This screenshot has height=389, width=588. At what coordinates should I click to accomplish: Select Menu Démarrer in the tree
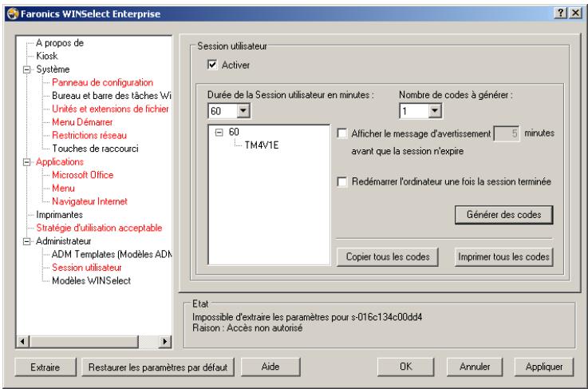click(82, 122)
